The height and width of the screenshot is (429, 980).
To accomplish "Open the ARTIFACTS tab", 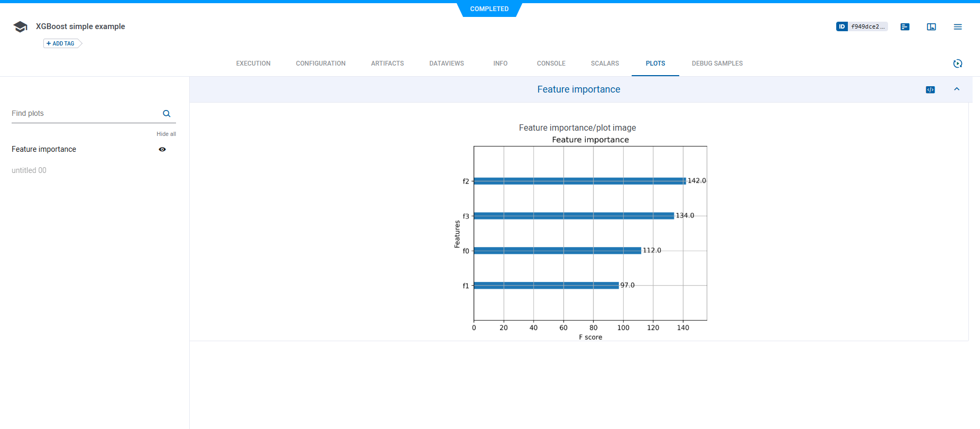I will (x=387, y=63).
